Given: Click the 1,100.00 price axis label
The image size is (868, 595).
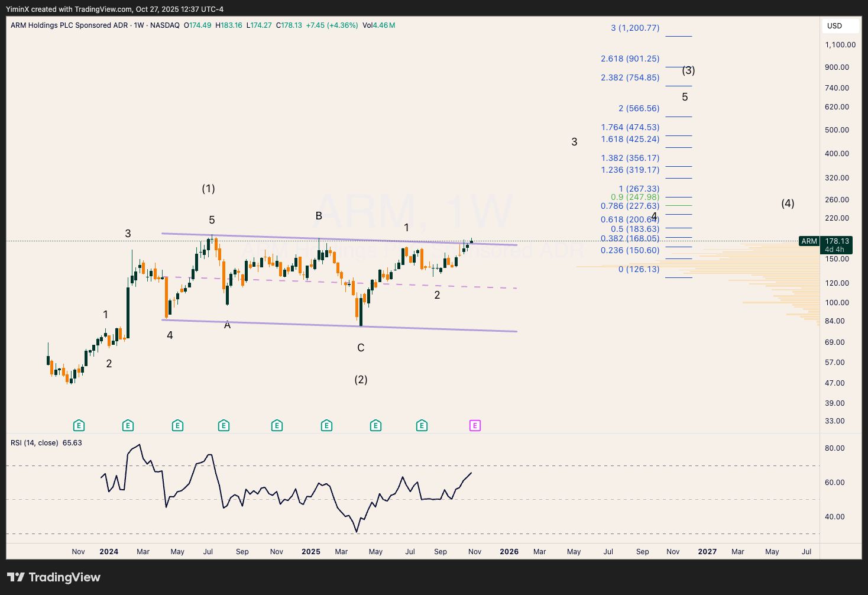Looking at the screenshot, I should (840, 44).
